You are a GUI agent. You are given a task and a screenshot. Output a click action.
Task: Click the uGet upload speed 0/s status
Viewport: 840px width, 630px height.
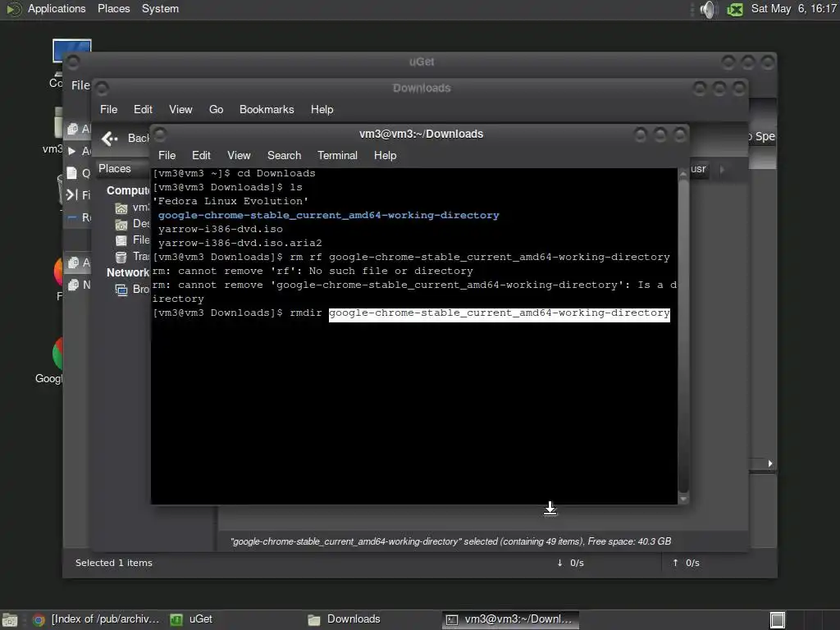pos(687,563)
